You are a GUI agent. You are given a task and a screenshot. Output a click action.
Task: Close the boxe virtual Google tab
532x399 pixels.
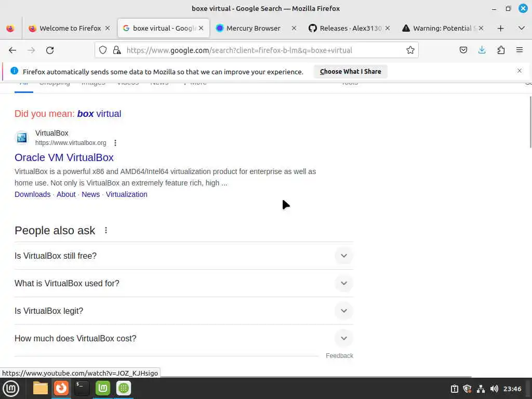(201, 28)
